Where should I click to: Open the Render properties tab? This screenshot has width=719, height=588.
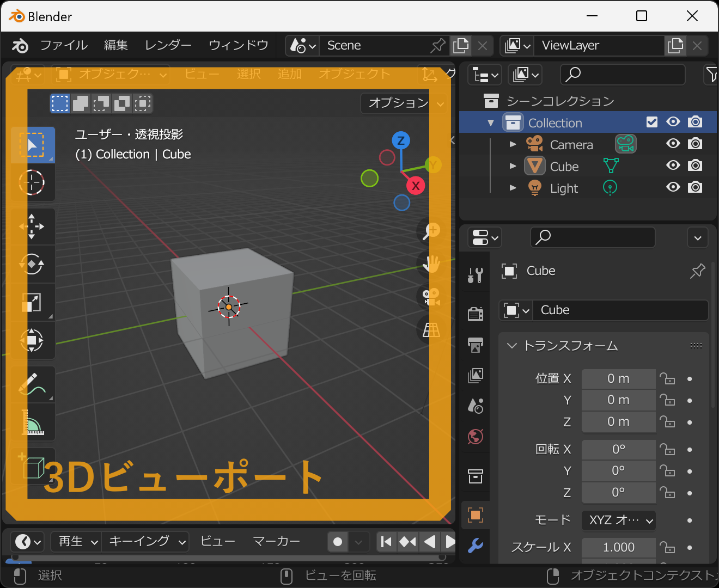pos(476,314)
